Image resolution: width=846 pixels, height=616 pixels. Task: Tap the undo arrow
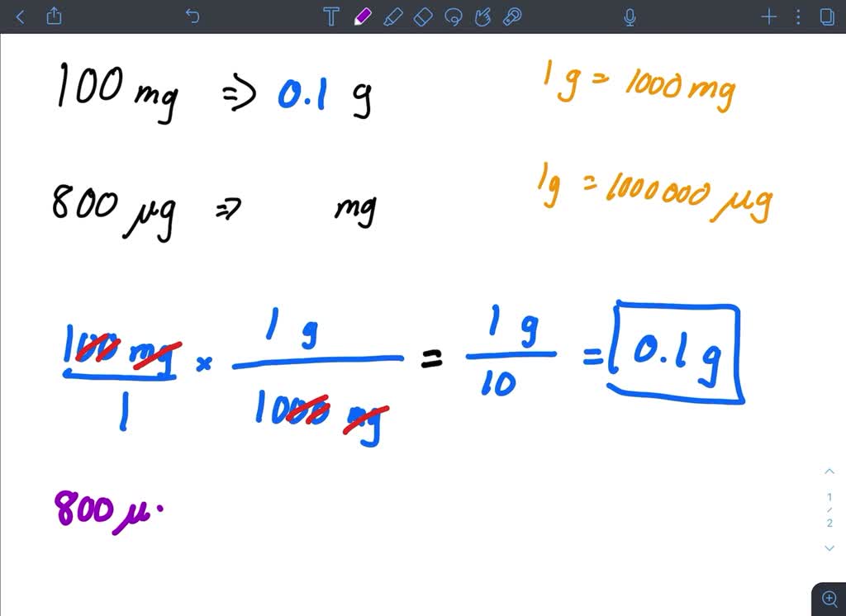coord(192,16)
